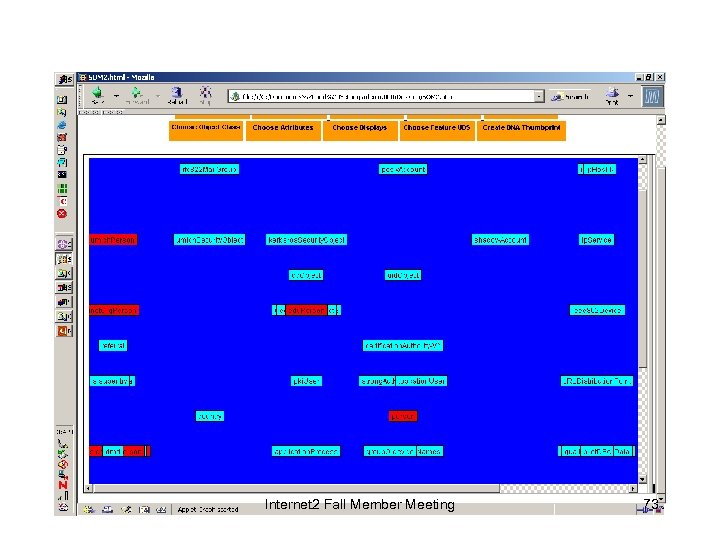Screen dimensions: 720x540
Task: Click the green Back arrow in Mozilla toolbar
Action: [97, 94]
